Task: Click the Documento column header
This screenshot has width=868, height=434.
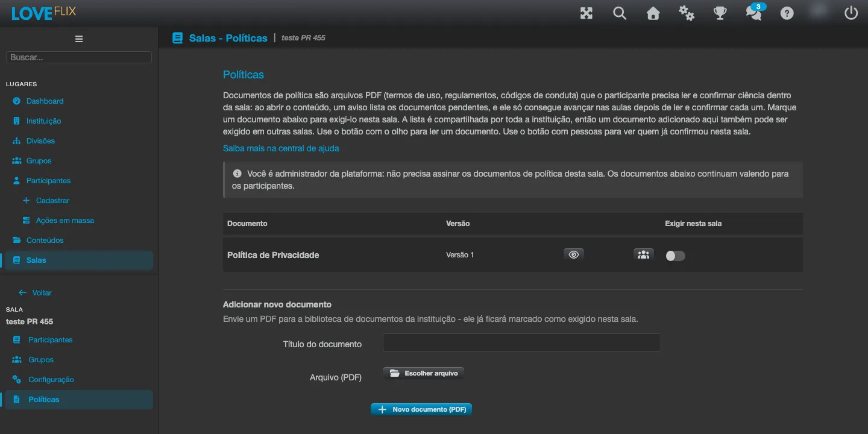Action: tap(247, 224)
